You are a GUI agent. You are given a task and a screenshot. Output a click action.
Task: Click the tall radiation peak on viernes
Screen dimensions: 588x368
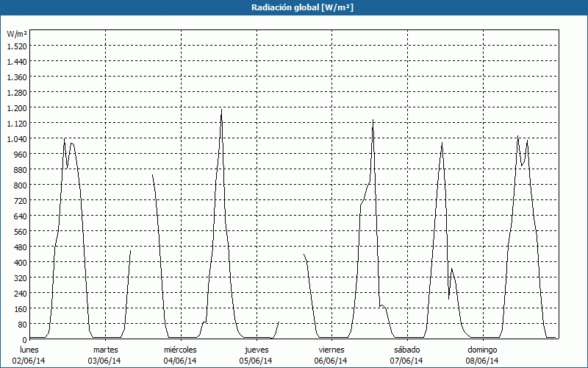[373, 121]
